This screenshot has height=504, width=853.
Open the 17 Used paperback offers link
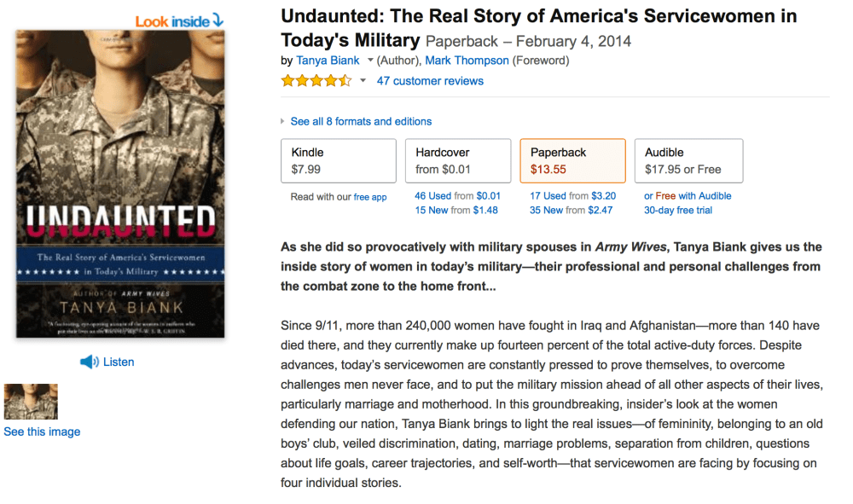tap(547, 196)
